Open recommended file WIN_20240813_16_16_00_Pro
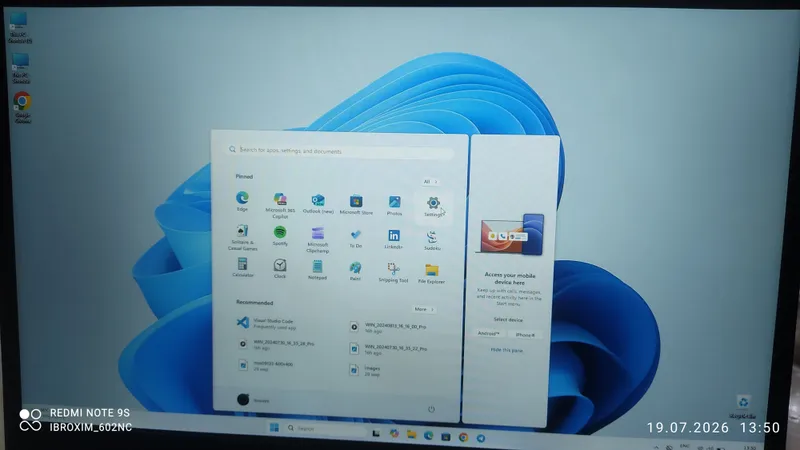 [389, 328]
